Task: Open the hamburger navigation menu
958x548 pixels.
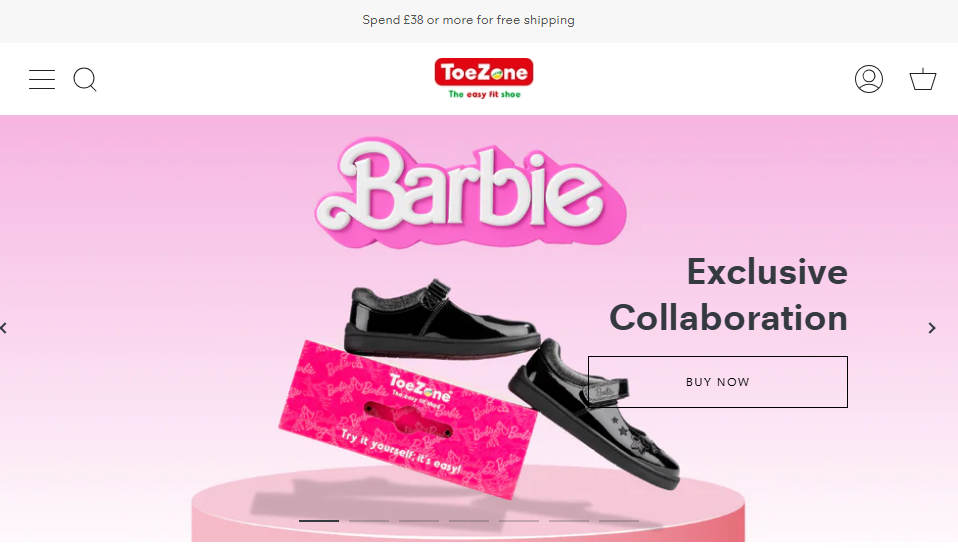Action: 42,79
